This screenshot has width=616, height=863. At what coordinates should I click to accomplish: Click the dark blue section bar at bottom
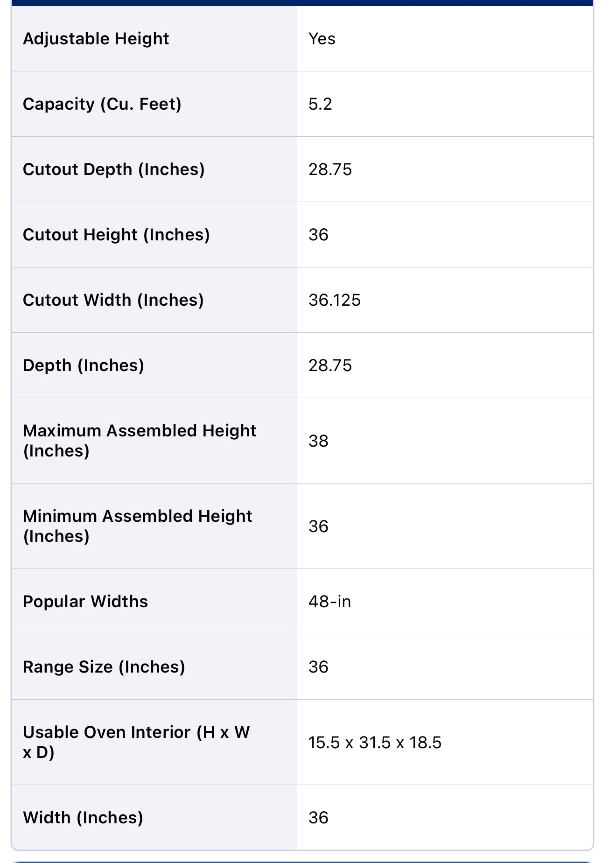click(x=302, y=862)
